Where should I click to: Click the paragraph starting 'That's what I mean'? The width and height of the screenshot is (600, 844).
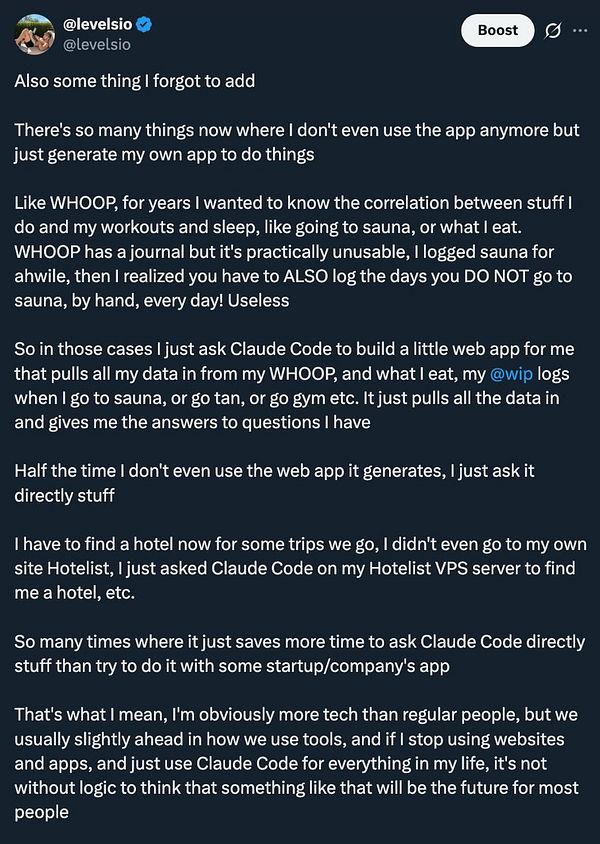[x=297, y=763]
